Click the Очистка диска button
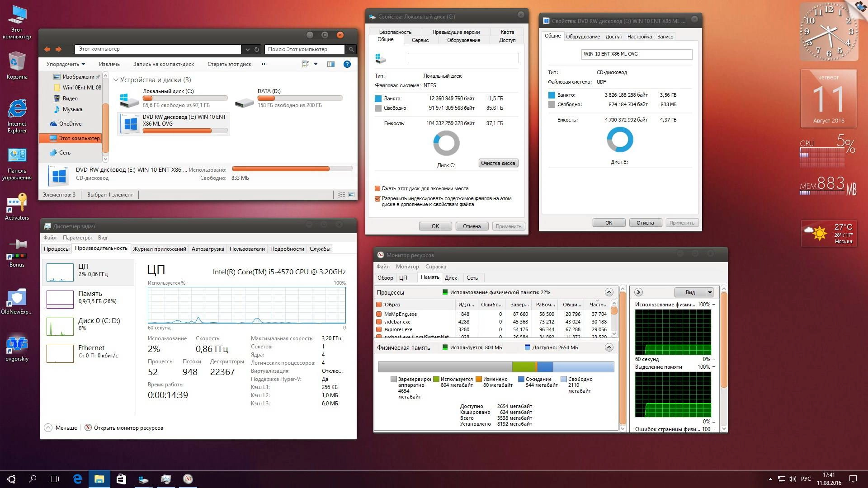The width and height of the screenshot is (868, 488). (498, 163)
